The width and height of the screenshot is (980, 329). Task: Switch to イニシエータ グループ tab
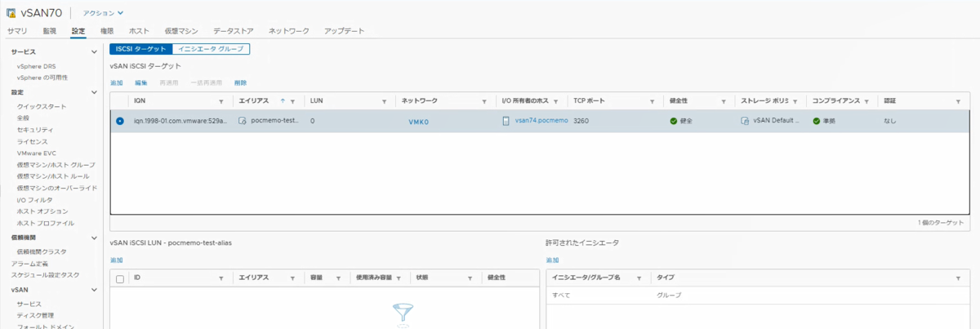pos(211,49)
